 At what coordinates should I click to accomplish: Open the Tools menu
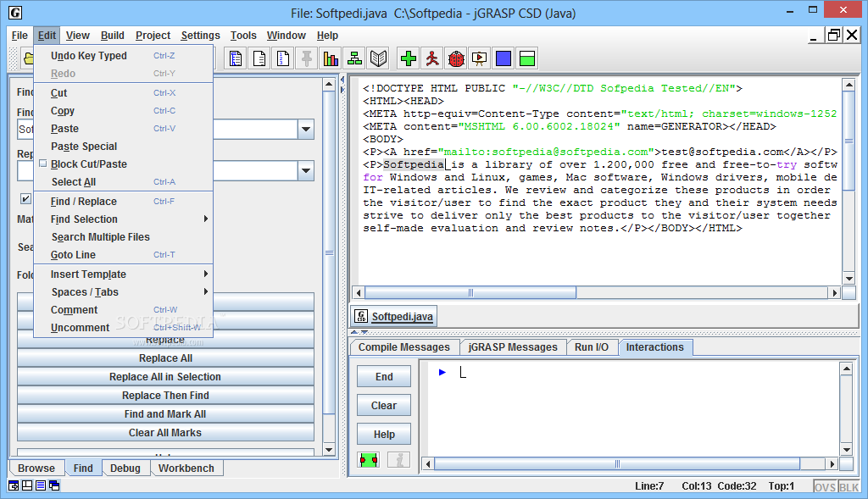coord(243,36)
